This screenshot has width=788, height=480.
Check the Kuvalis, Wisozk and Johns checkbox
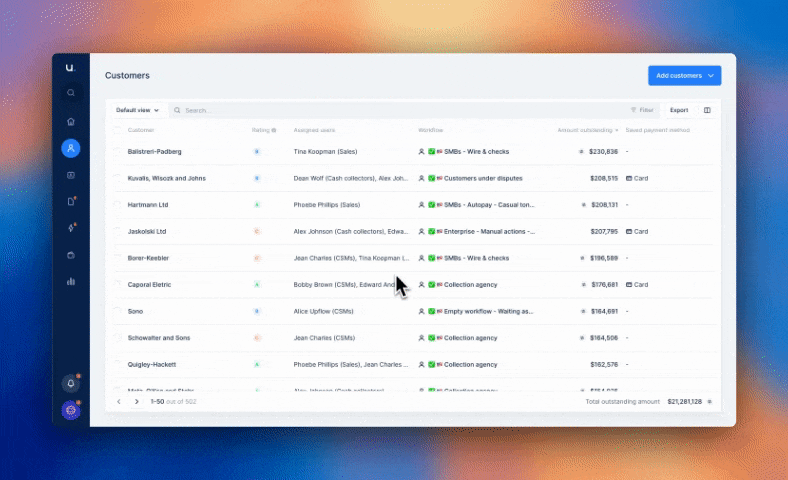[x=117, y=178]
